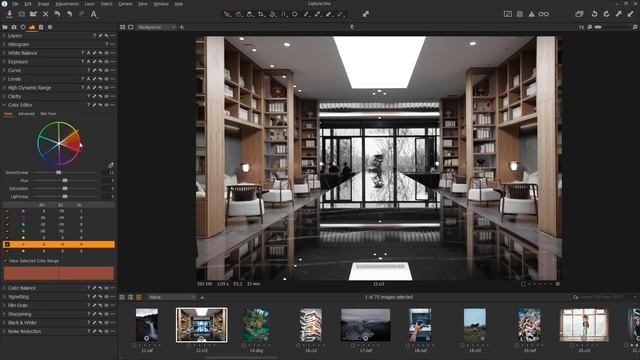Select the 17.nef thumbnail in browser
The width and height of the screenshot is (640, 360).
(366, 325)
